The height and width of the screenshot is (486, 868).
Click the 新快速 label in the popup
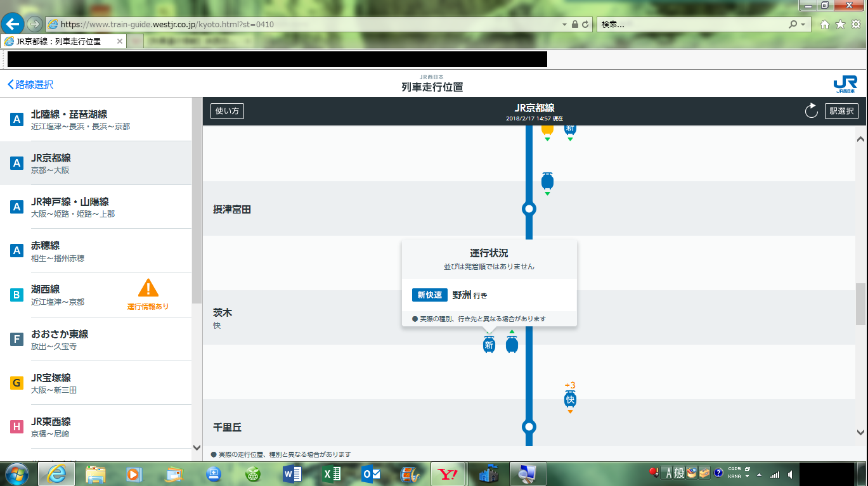430,295
